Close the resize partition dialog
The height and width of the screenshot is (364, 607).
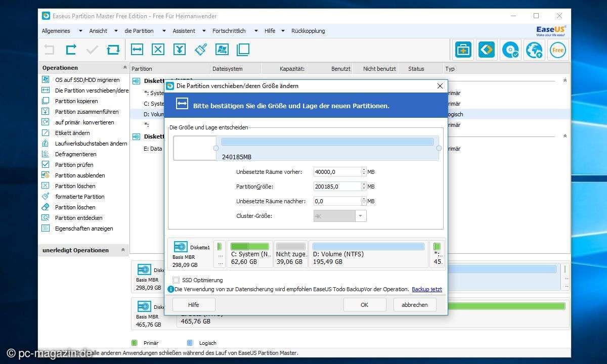[x=440, y=86]
